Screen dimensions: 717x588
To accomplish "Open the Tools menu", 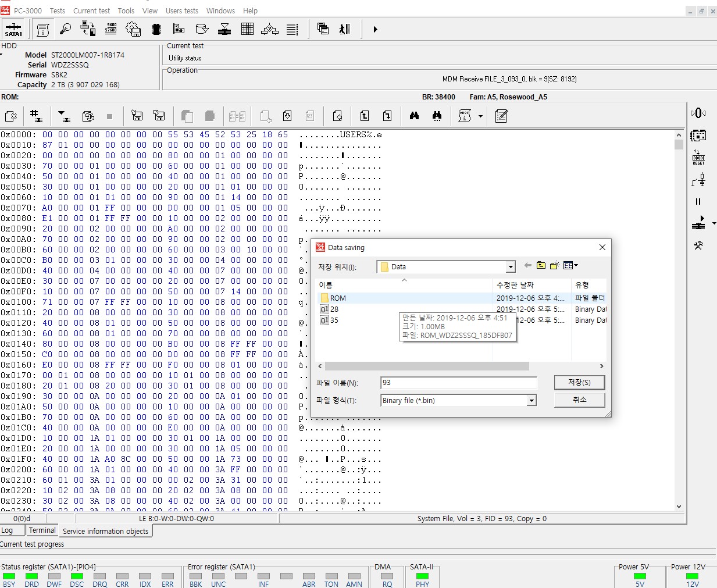I will (126, 10).
